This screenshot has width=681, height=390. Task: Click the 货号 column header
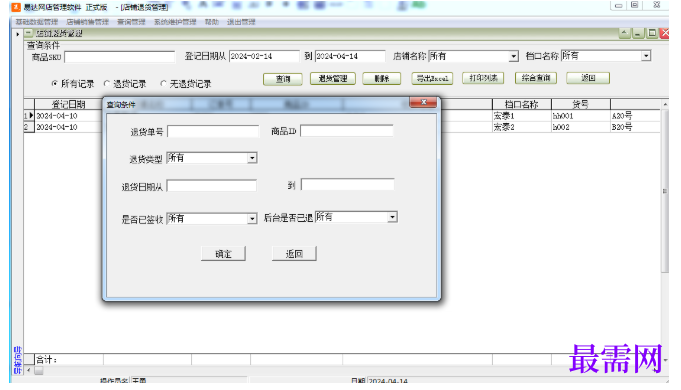(581, 104)
